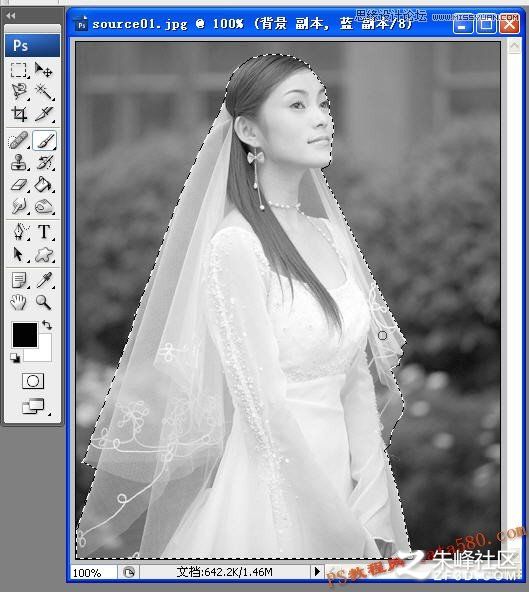Screen dimensions: 529x592
Task: Choose the Clone Stamp tool
Action: tap(19, 162)
